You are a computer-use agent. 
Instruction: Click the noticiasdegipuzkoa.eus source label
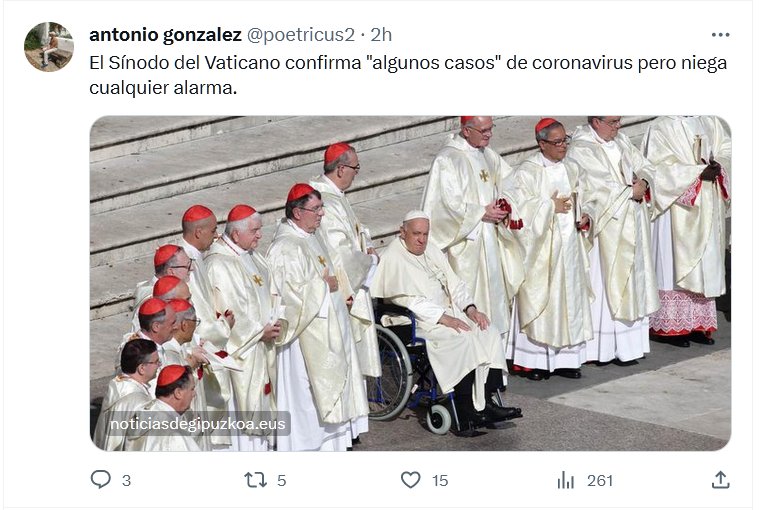point(197,424)
